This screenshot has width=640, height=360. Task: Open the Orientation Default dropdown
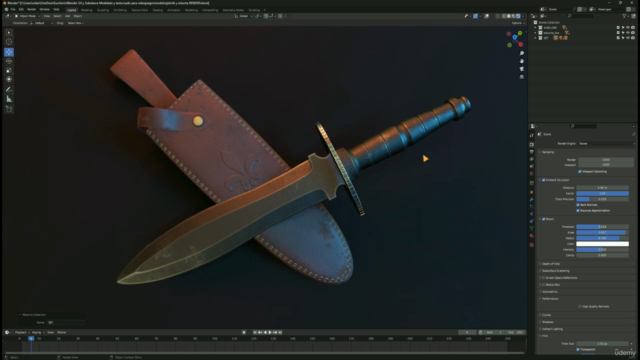coord(41,23)
